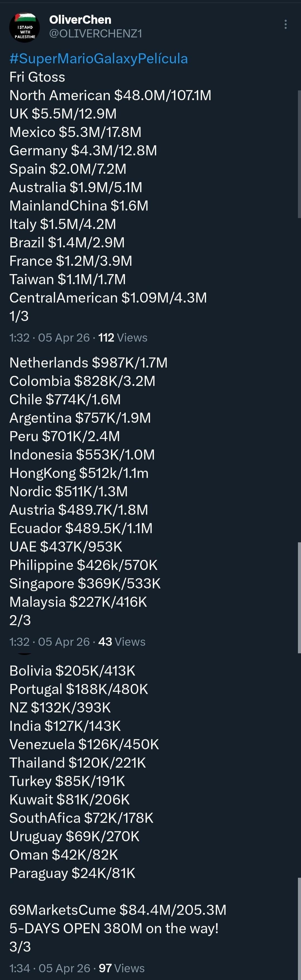
Task: Open the @OLIVERCHENZ1 handle link
Action: [96, 34]
